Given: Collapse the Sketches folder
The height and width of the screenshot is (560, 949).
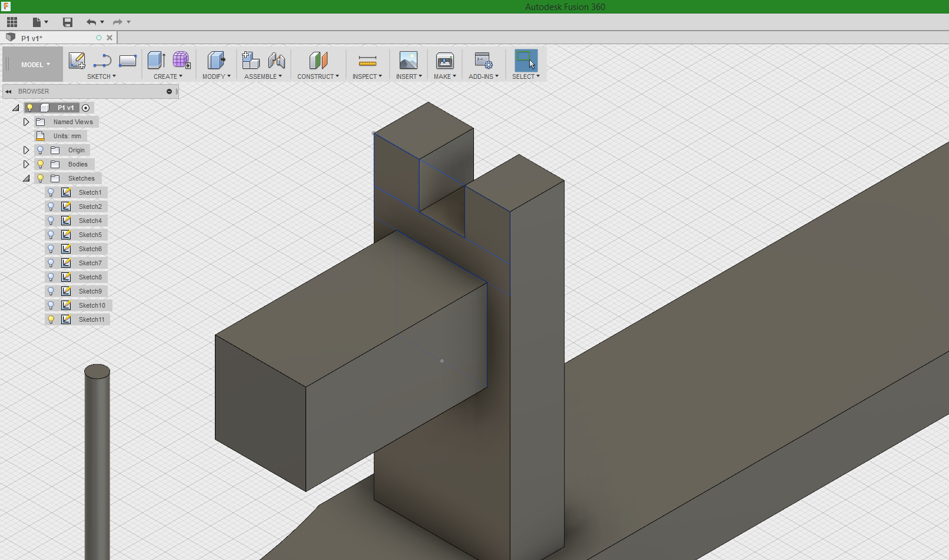Looking at the screenshot, I should tap(26, 178).
